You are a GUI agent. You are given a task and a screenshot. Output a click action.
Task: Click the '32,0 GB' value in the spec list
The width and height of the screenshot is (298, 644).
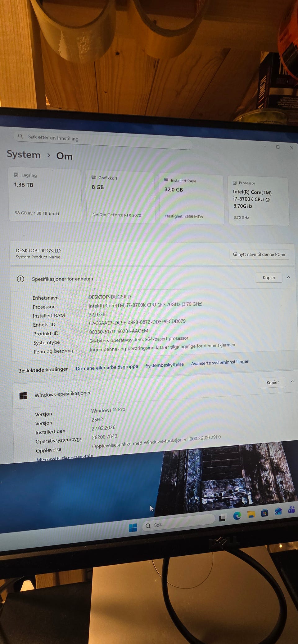click(97, 315)
